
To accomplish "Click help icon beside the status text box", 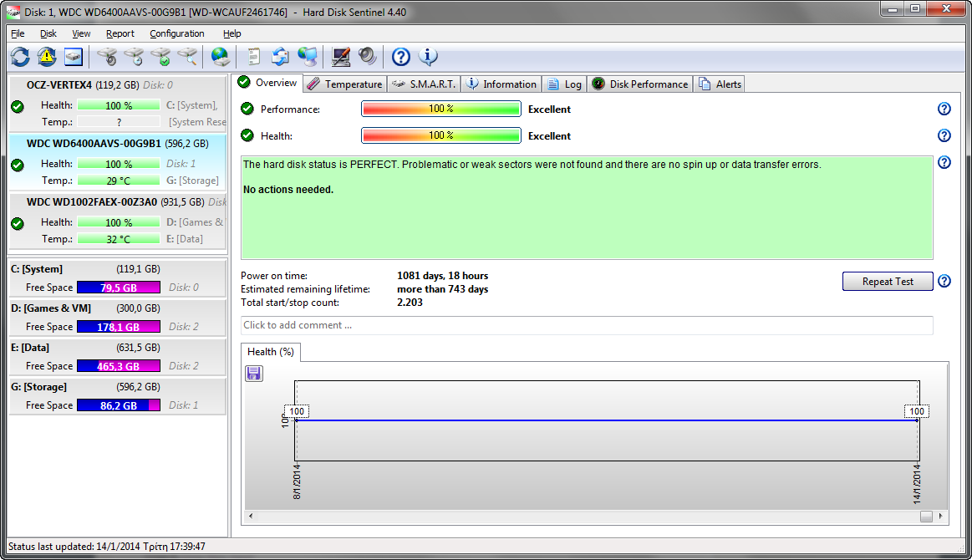I will click(944, 162).
